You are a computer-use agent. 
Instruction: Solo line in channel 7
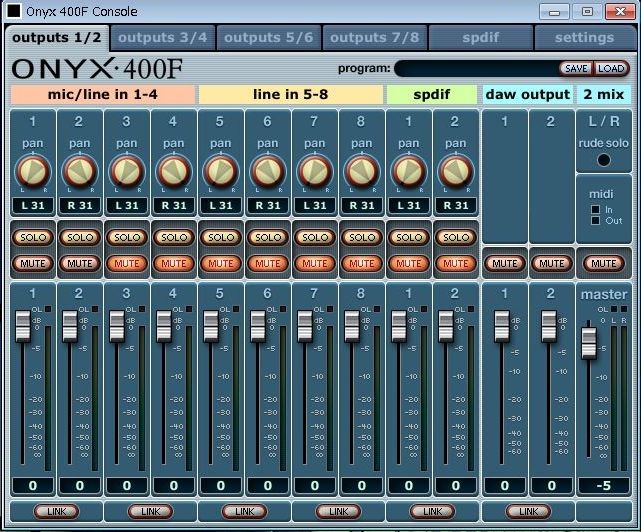[315, 237]
